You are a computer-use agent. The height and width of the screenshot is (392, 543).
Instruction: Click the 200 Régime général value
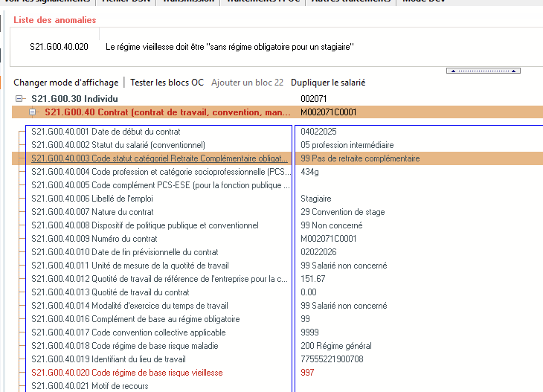pyautogui.click(x=335, y=346)
